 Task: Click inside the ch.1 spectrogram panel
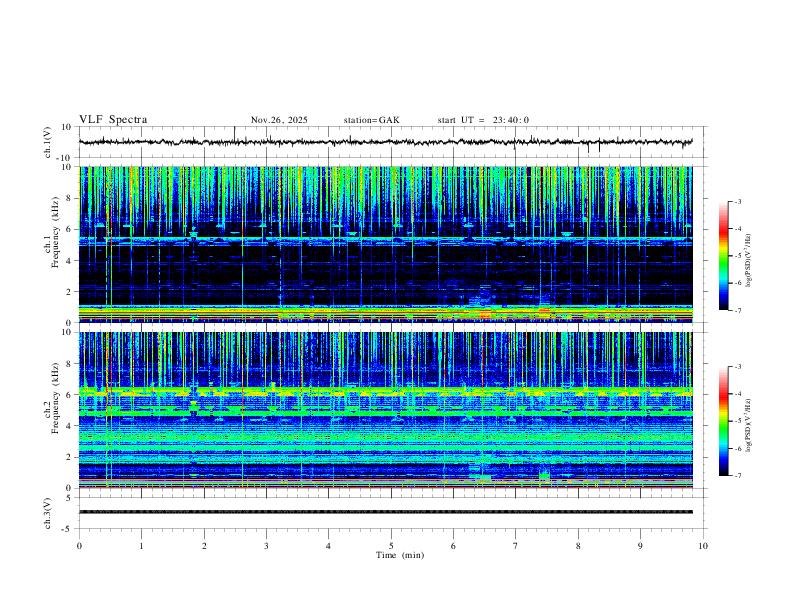click(x=386, y=244)
